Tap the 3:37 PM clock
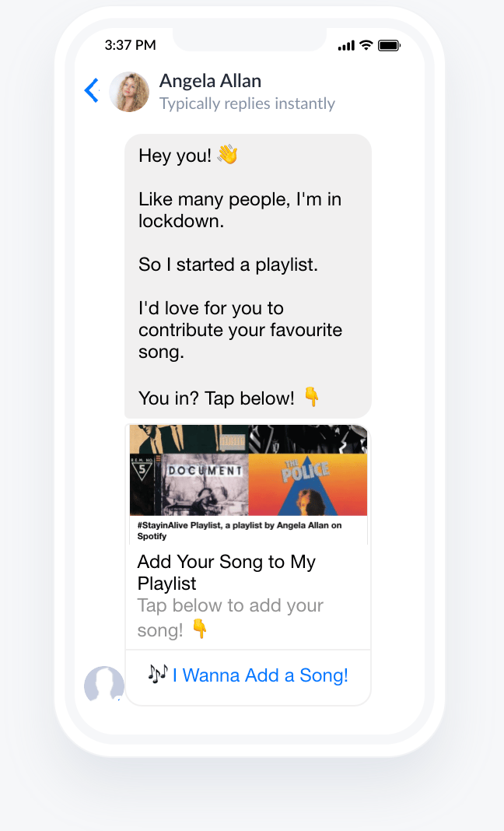Image resolution: width=504 pixels, height=831 pixels. pos(131,45)
